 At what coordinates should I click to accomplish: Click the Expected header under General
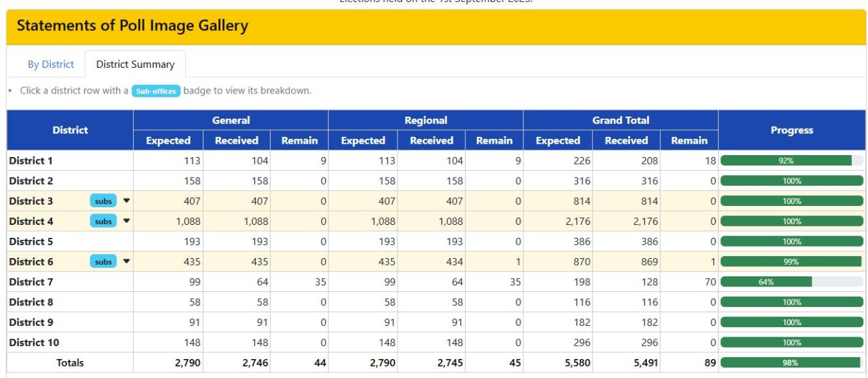click(x=168, y=140)
